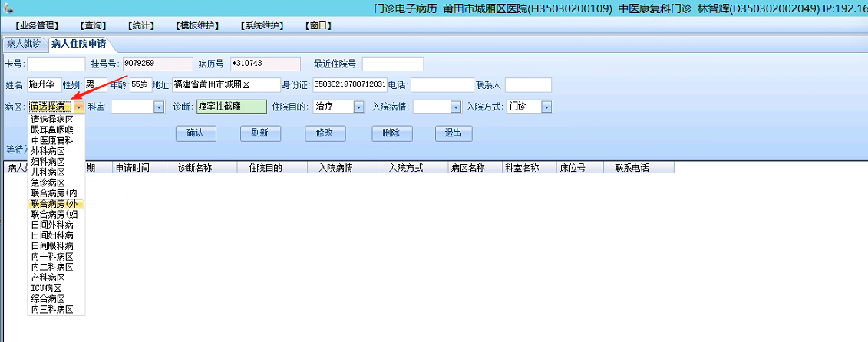Open the 窗口 menu
The width and height of the screenshot is (868, 342).
(x=318, y=25)
